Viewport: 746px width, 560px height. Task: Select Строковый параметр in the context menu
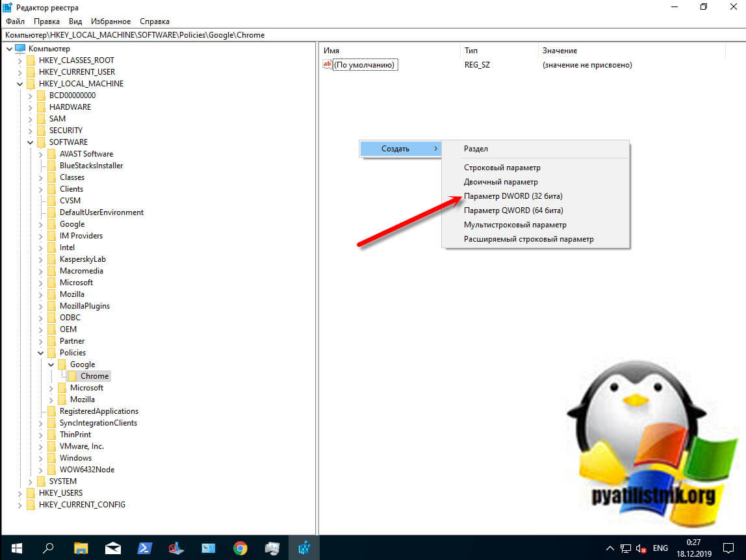[502, 168]
